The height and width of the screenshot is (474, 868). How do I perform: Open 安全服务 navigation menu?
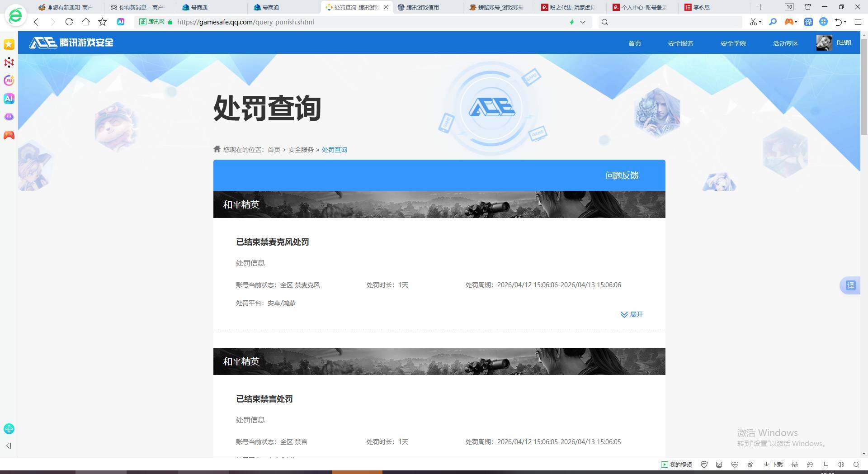click(680, 43)
